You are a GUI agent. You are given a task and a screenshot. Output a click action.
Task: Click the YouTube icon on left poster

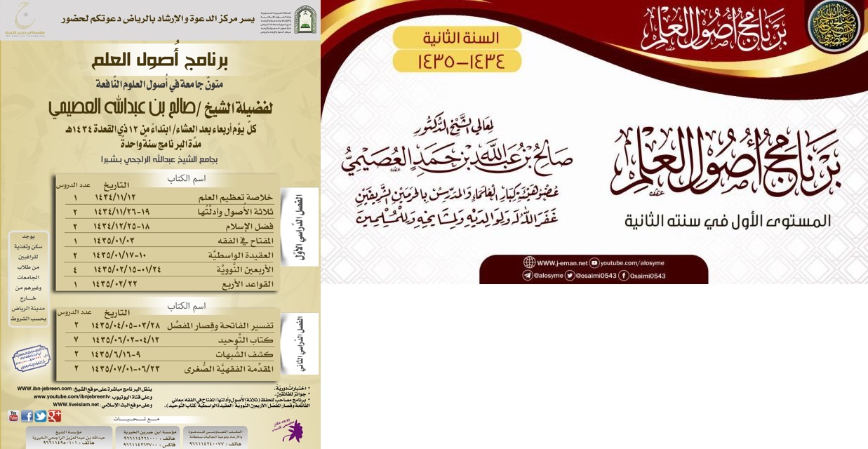click(x=13, y=416)
